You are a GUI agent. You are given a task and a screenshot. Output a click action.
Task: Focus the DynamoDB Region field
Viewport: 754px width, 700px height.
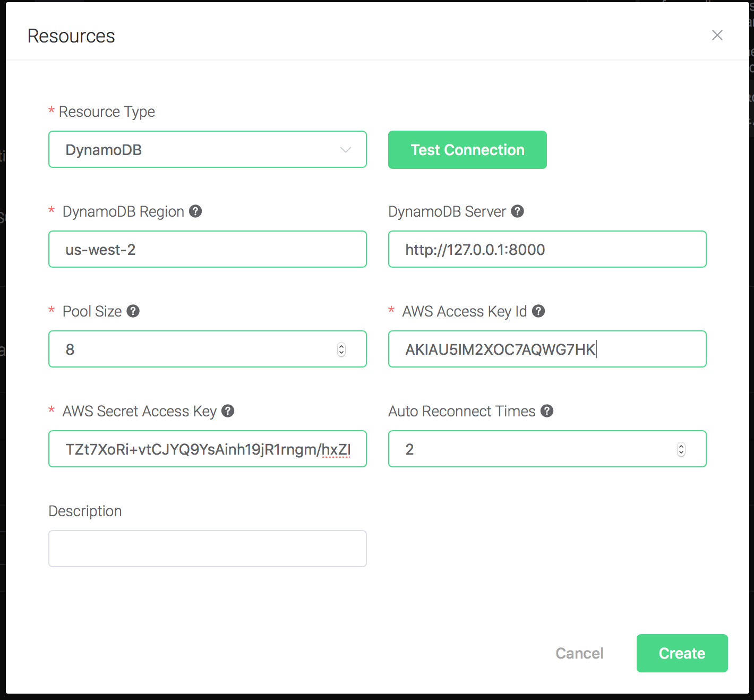(x=208, y=249)
